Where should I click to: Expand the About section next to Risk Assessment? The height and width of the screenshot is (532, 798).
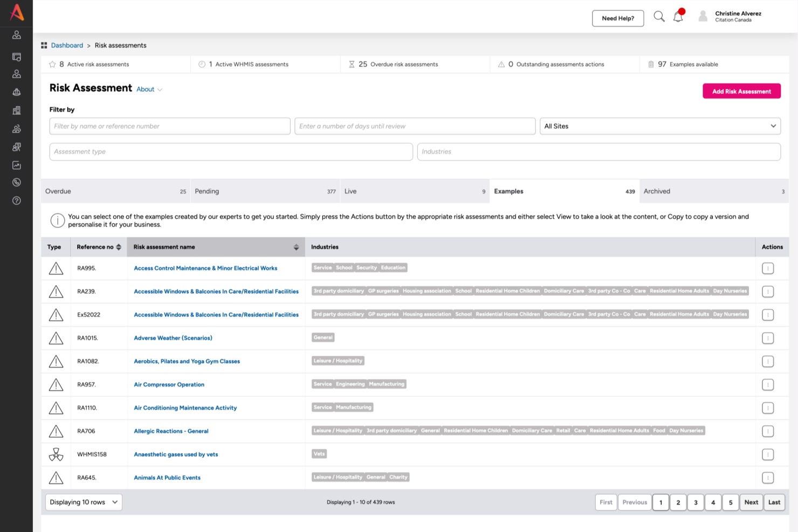coord(149,89)
